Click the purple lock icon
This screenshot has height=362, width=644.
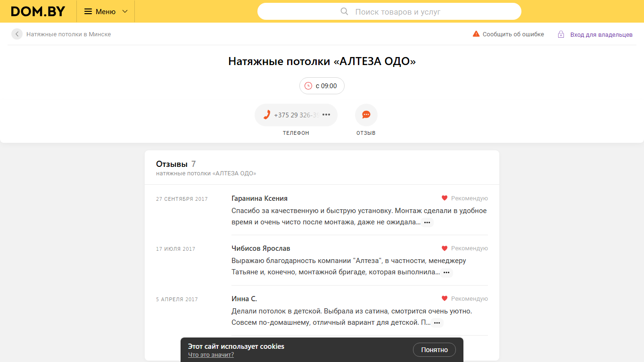(561, 34)
